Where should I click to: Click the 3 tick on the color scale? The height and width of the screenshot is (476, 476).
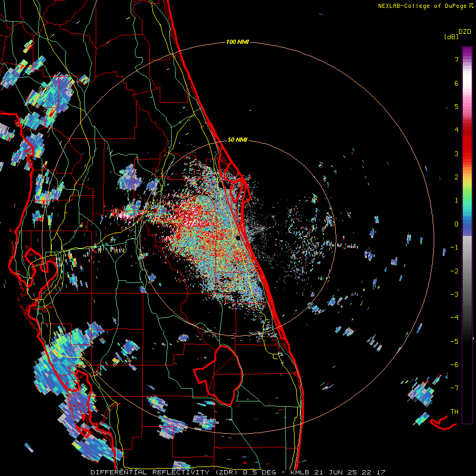[456, 153]
